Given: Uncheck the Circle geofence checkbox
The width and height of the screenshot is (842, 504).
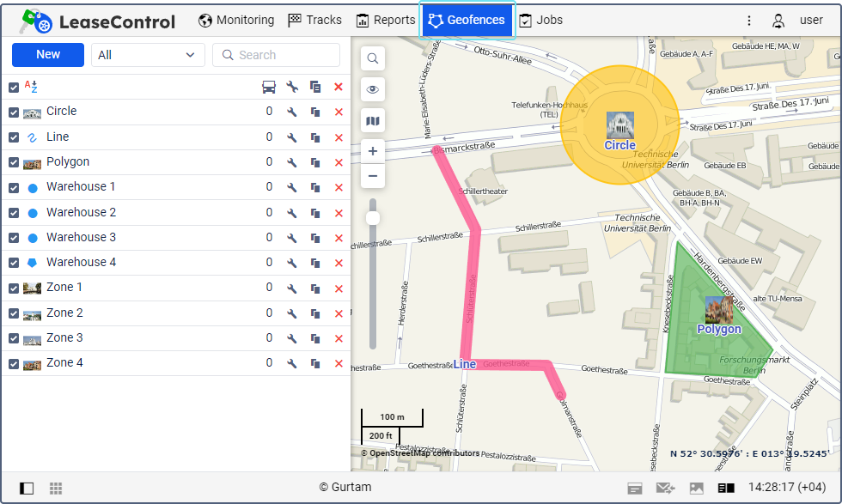Looking at the screenshot, I should click(x=14, y=112).
